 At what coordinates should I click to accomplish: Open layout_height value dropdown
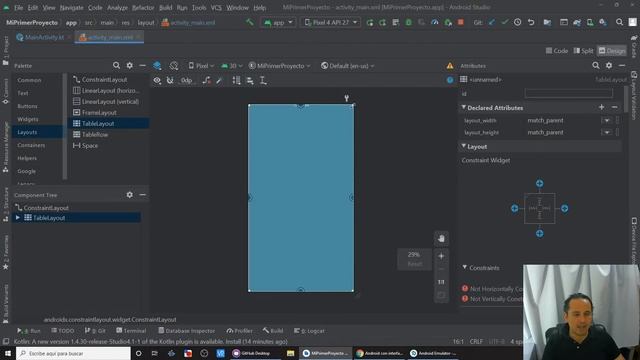click(607, 132)
